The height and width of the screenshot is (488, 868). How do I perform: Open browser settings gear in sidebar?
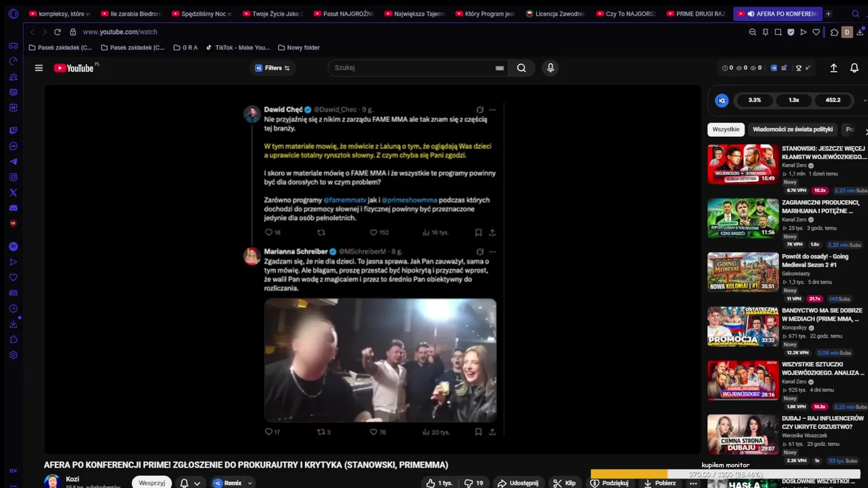(13, 355)
